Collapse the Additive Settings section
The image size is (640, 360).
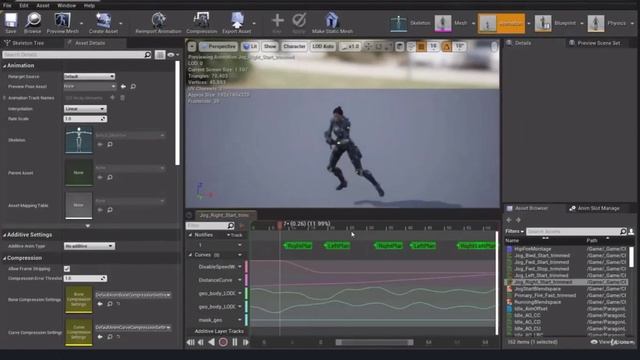(x=4, y=235)
